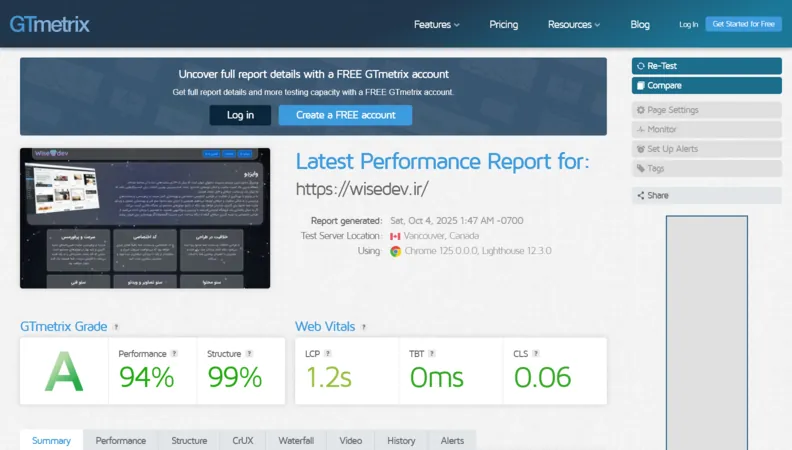The width and height of the screenshot is (792, 450).
Task: Open the History tab
Action: (x=401, y=440)
